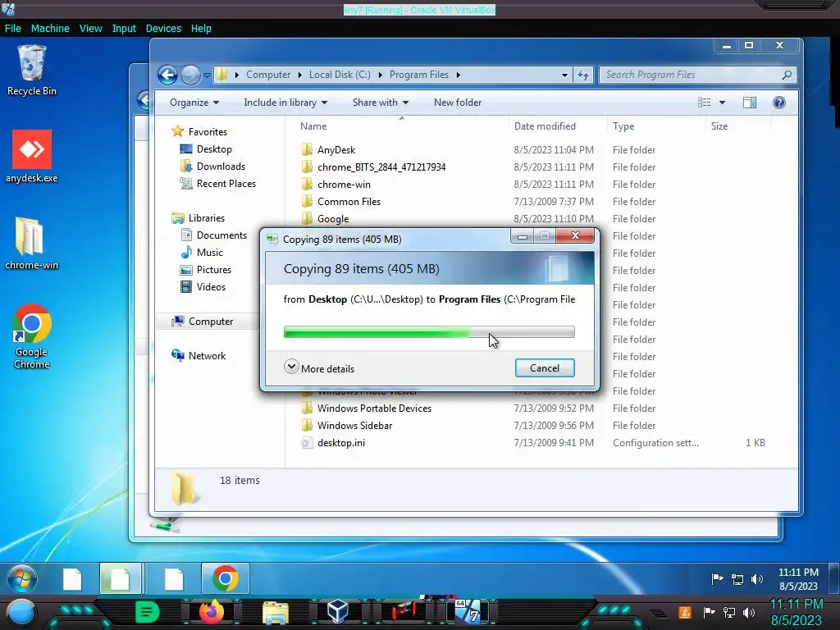The image size is (840, 630).
Task: Sort by the Size column header
Action: pyautogui.click(x=719, y=126)
